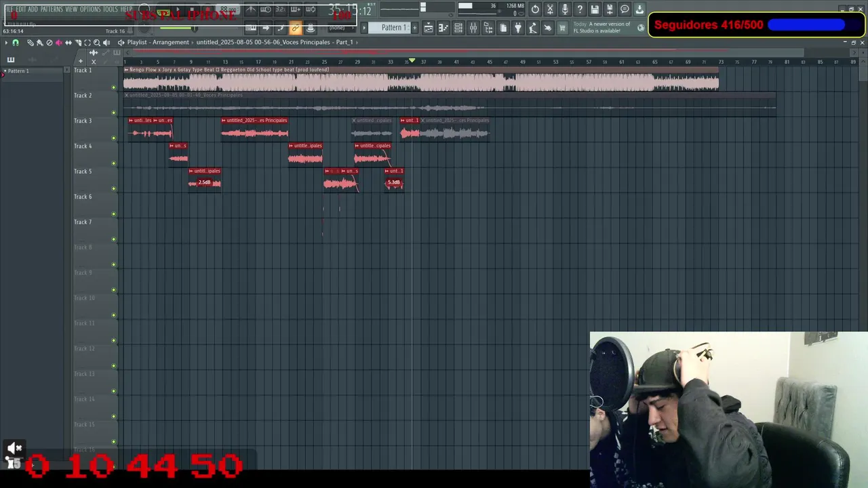
Task: Open the Piano roll view
Action: coord(443,28)
